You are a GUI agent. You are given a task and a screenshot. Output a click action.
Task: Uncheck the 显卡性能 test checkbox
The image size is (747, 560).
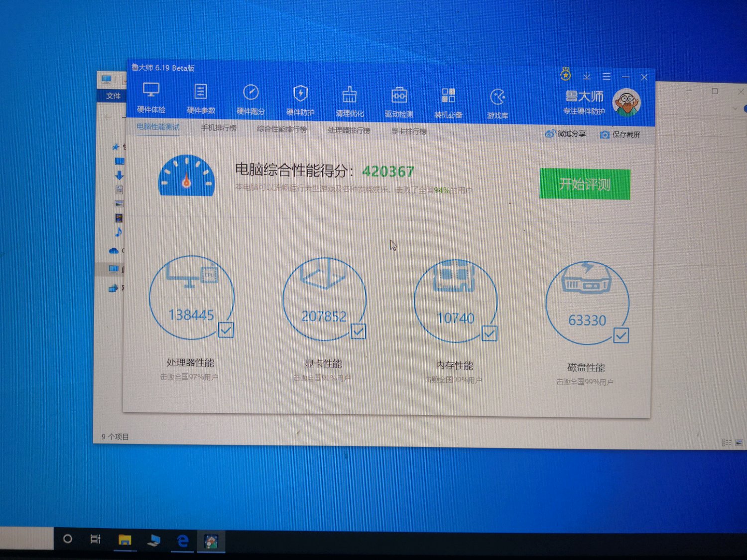coord(358,332)
